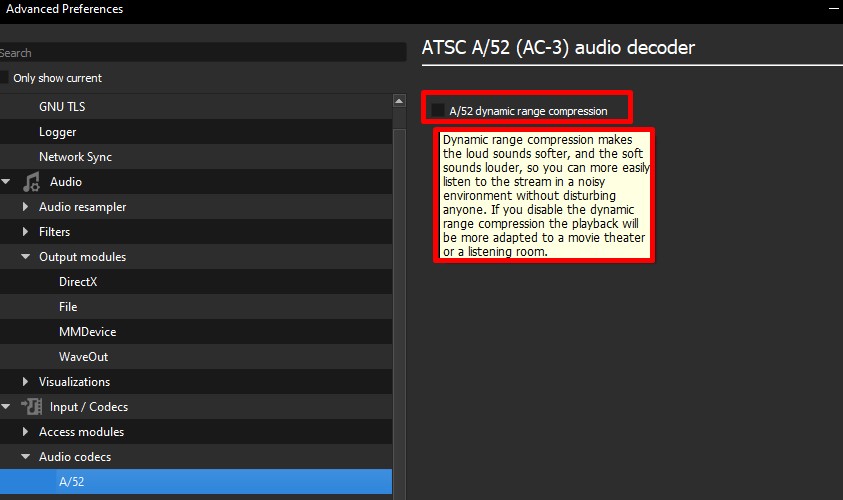Viewport: 843px width, 500px height.
Task: Expand the Filters tree node
Action: tap(25, 232)
